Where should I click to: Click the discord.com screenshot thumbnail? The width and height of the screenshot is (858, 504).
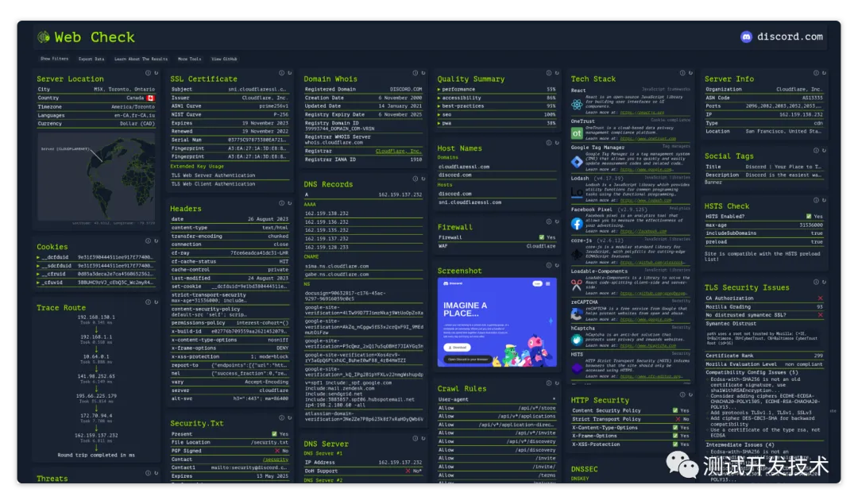pos(497,322)
